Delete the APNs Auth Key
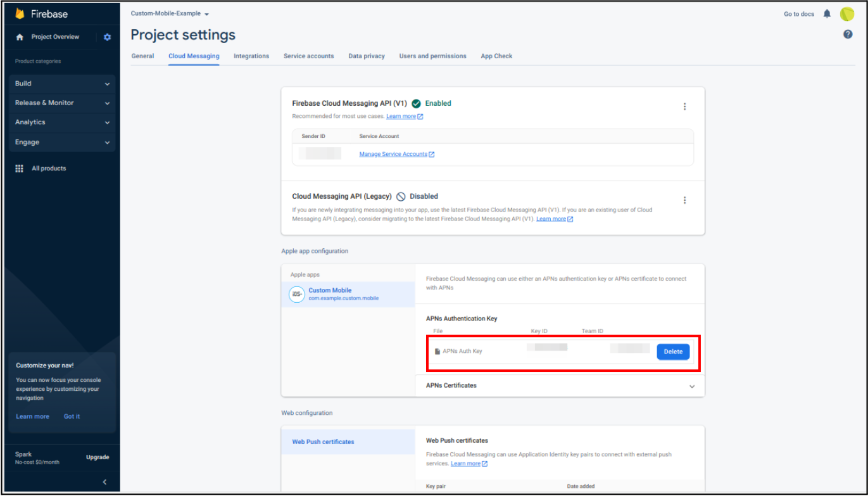868x496 pixels. (673, 352)
